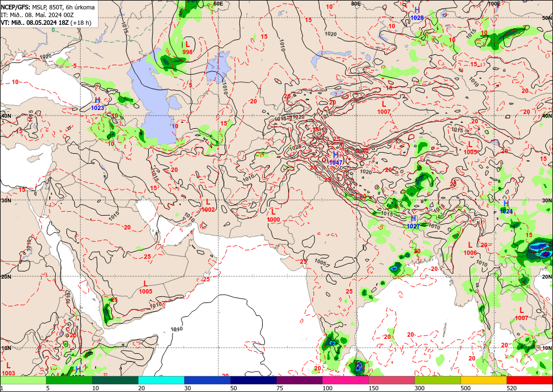553x392 pixels.
Task: Select the navy 50–75 legend swatch
Action: pos(253,380)
